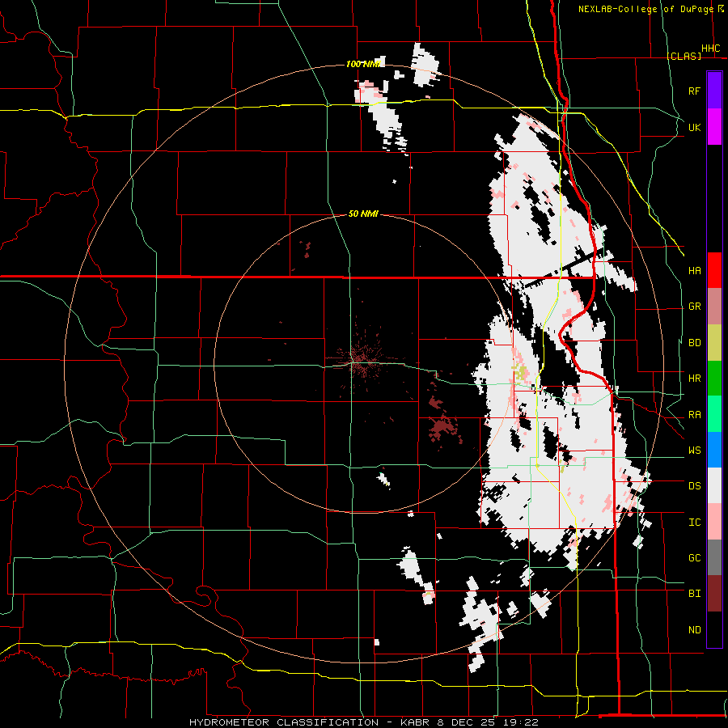Click the DS legend label text

click(694, 486)
